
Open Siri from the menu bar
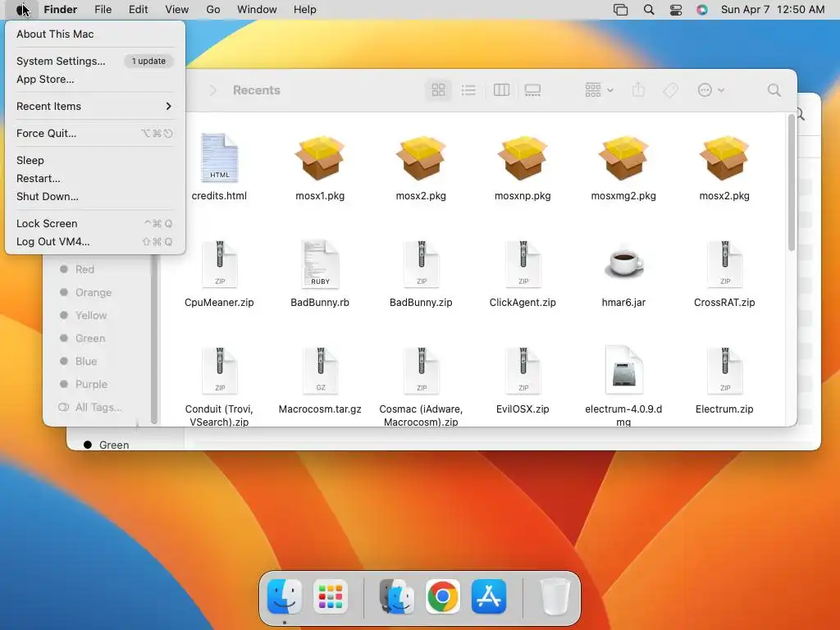coord(702,10)
